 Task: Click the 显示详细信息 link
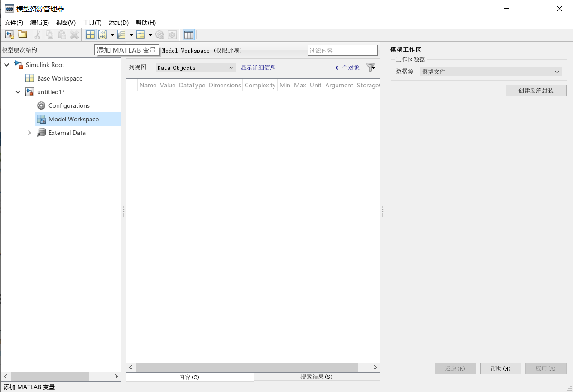pyautogui.click(x=258, y=67)
